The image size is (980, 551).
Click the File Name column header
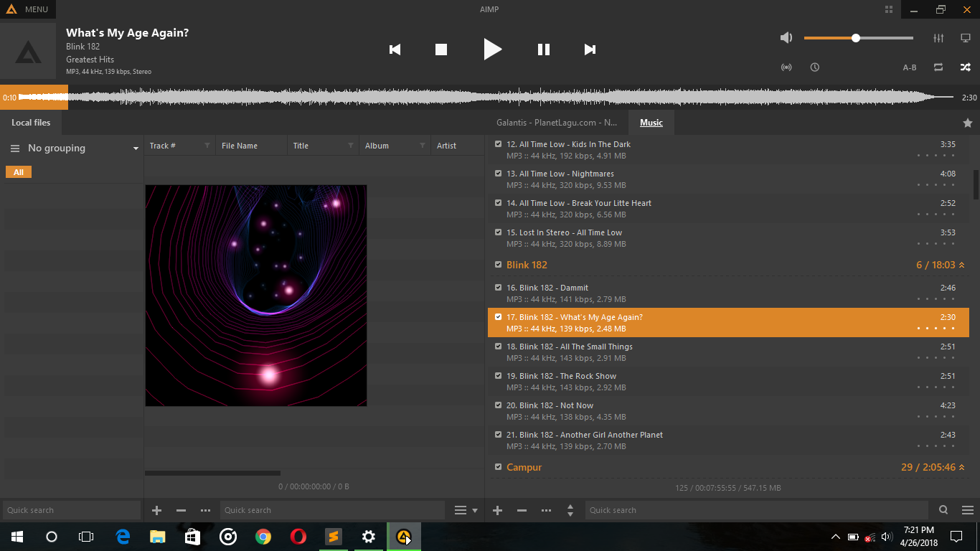(251, 146)
